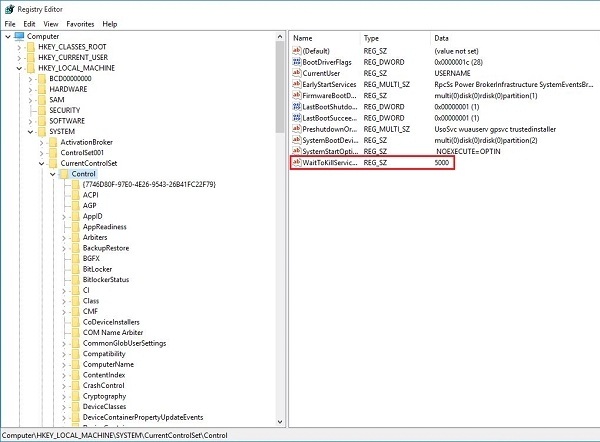Click the folder icon beside HKEY_CLASSES_ROOT

(x=30, y=48)
